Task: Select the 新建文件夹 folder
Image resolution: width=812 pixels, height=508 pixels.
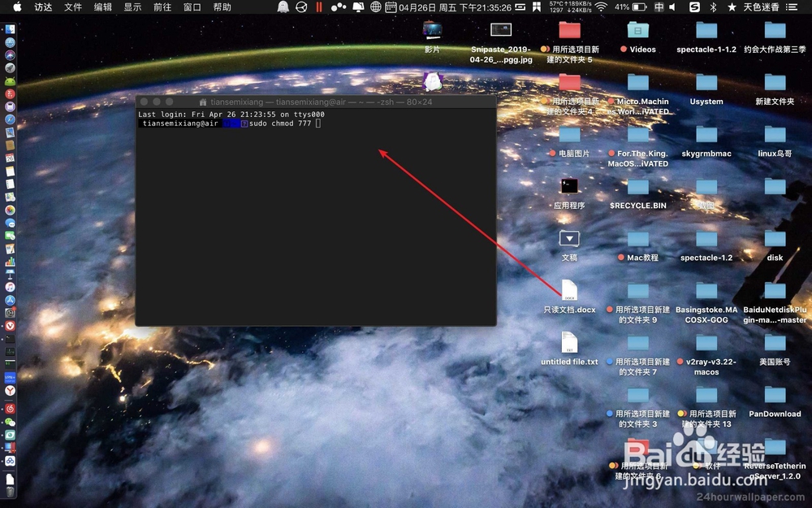Action: (775, 89)
